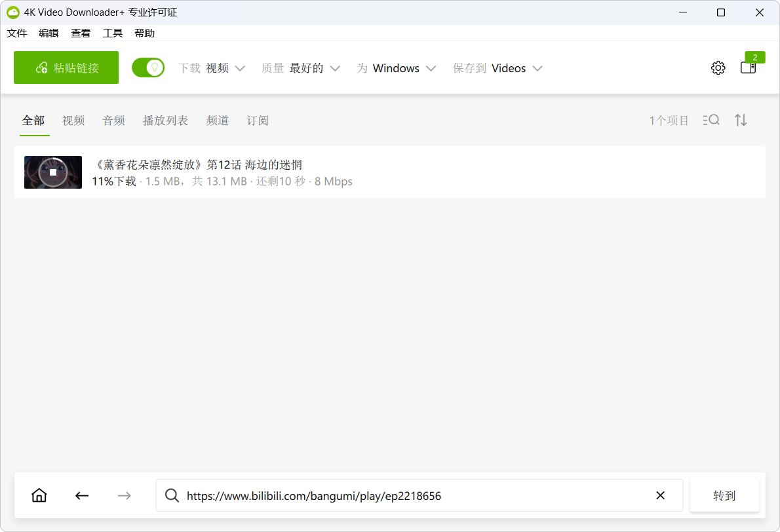The width and height of the screenshot is (780, 532).
Task: Open the 文件 menu
Action: coord(17,33)
